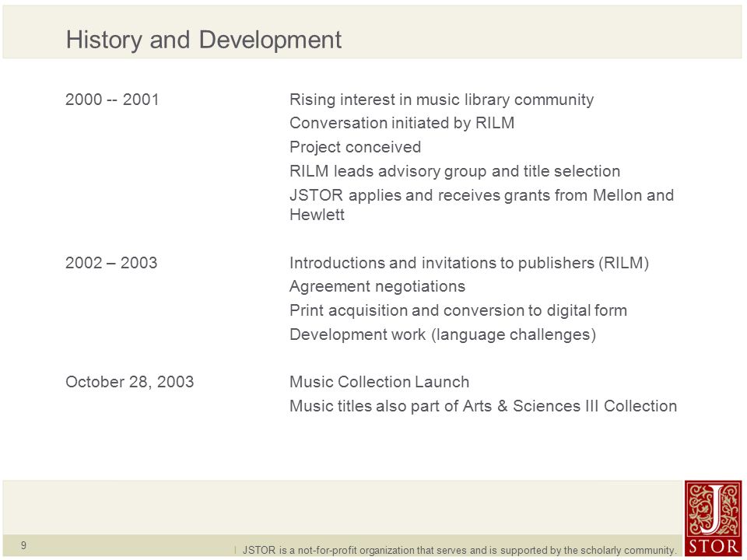Click 'Conversation initiated by RILM' line
Screen dimensions: 747x560
click(x=402, y=124)
